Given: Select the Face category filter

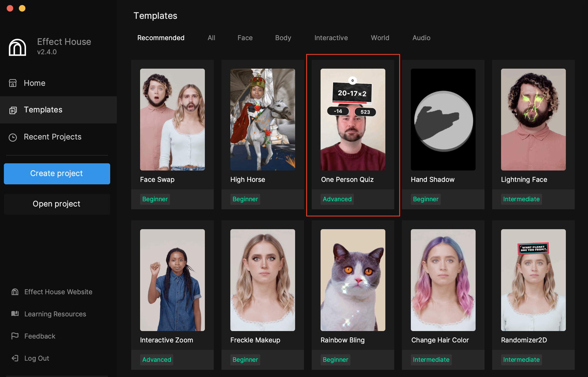Looking at the screenshot, I should [x=245, y=38].
